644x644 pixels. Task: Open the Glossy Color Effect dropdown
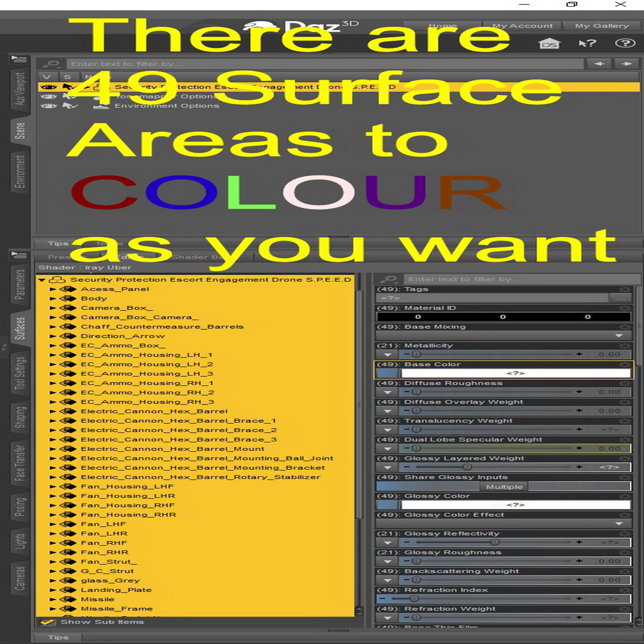504,524
